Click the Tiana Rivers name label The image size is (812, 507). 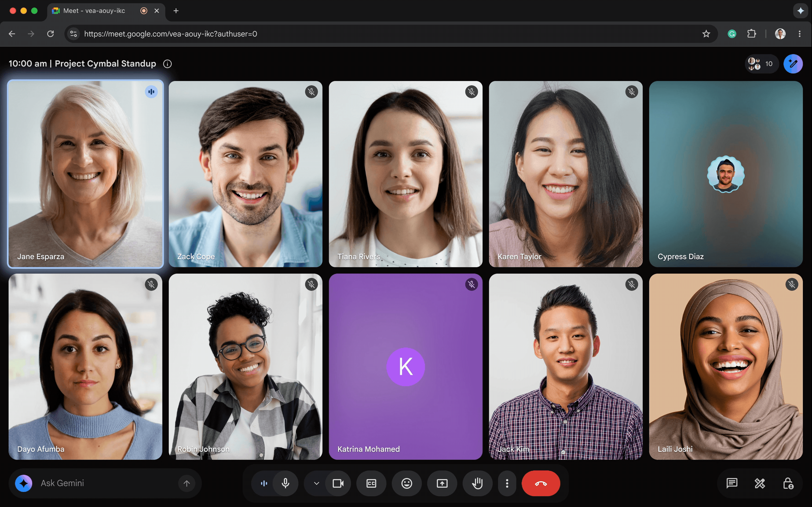[359, 256]
